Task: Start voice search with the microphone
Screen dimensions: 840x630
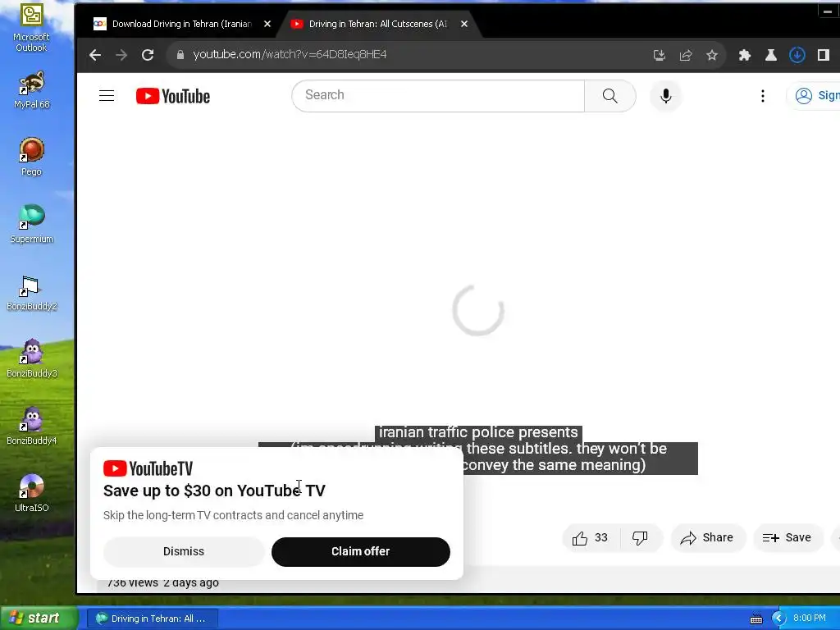Action: pos(666,96)
